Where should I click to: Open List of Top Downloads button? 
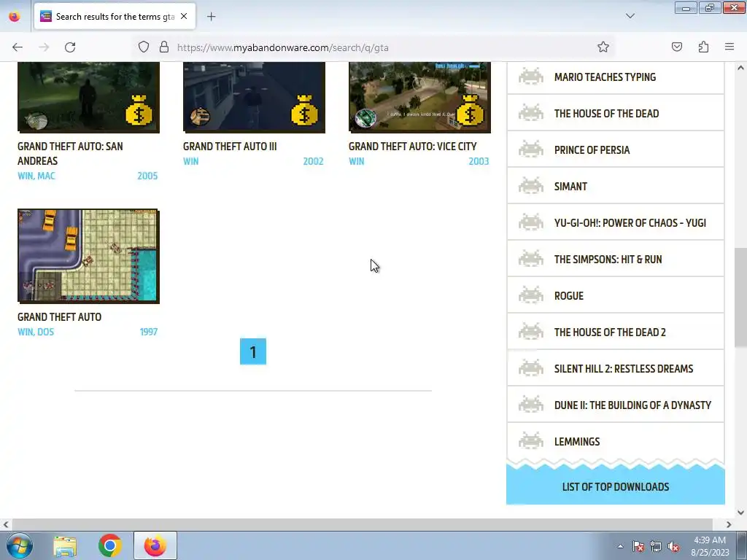point(616,486)
